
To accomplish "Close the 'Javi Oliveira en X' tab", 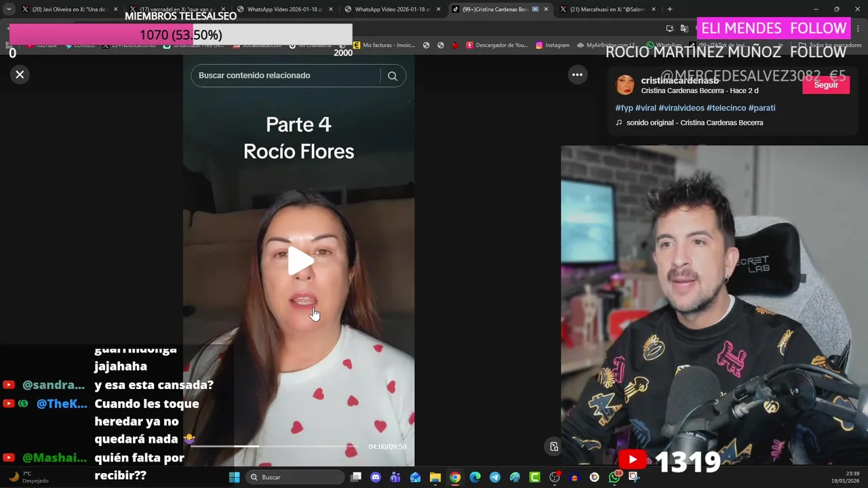I will 115,9.
